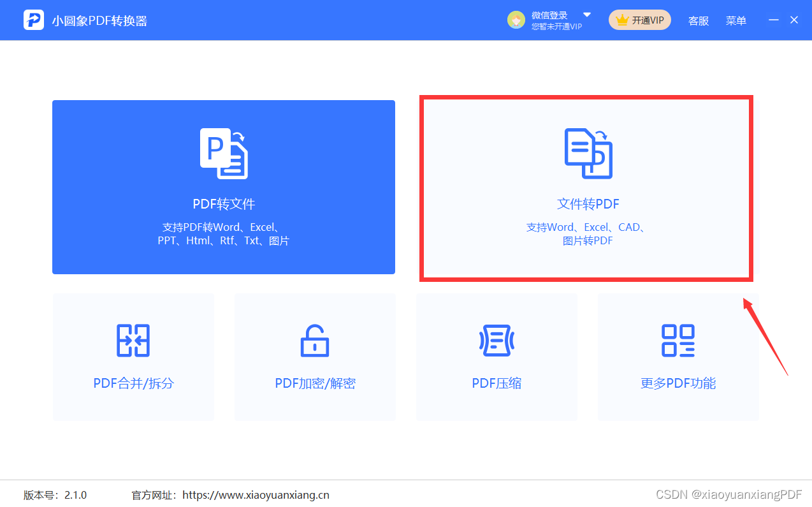Click the 文件转PDF document icon
This screenshot has width=812, height=507.
click(588, 153)
